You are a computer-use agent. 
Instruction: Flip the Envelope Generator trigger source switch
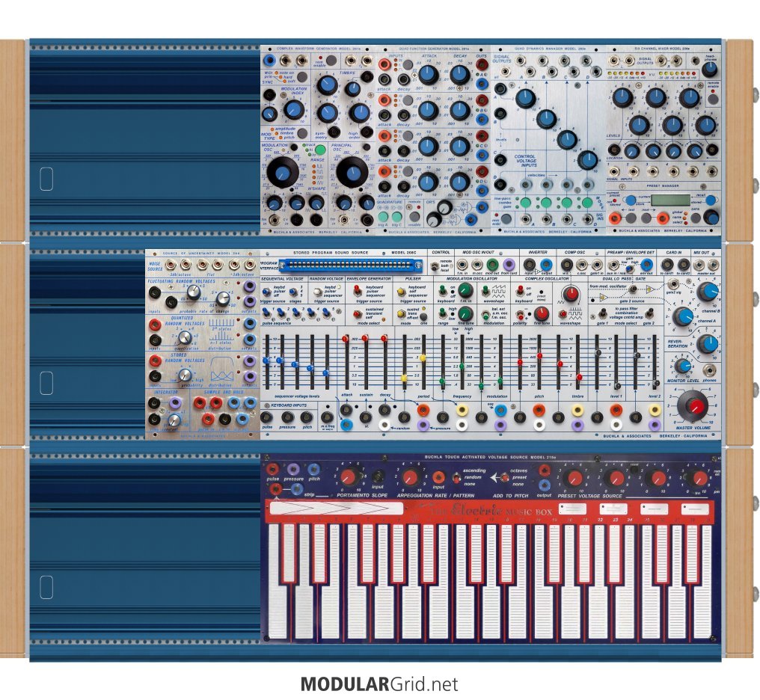[x=358, y=291]
